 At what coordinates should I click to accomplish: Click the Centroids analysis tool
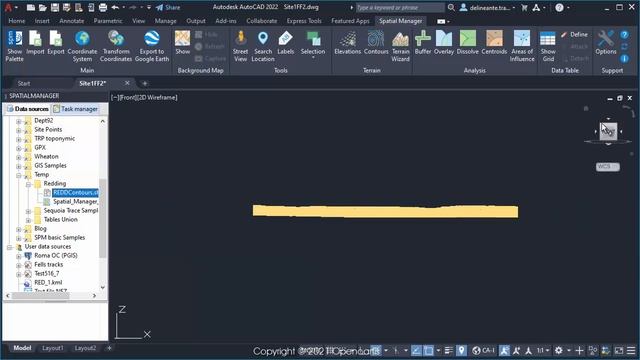[x=494, y=42]
